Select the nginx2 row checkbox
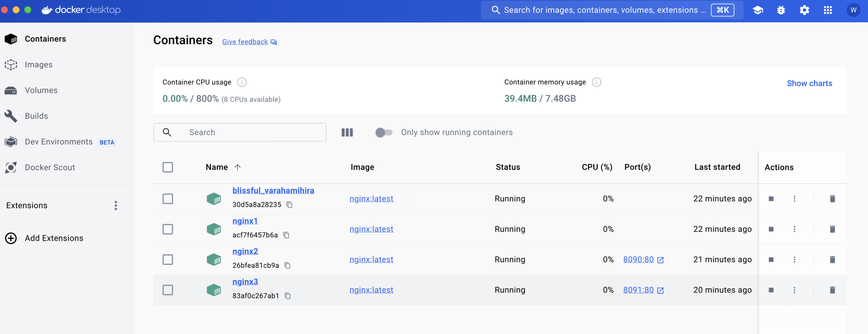The image size is (868, 334). (167, 260)
